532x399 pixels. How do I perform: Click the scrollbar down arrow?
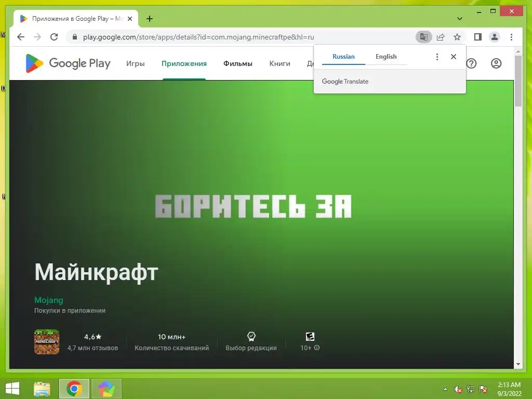518,364
